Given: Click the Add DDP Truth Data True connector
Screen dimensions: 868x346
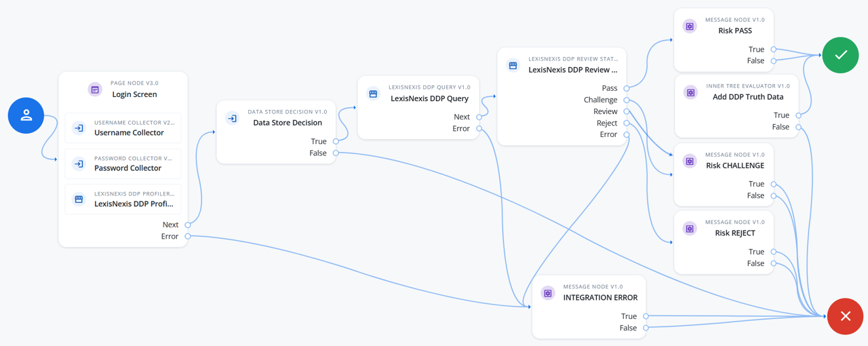Looking at the screenshot, I should 799,115.
